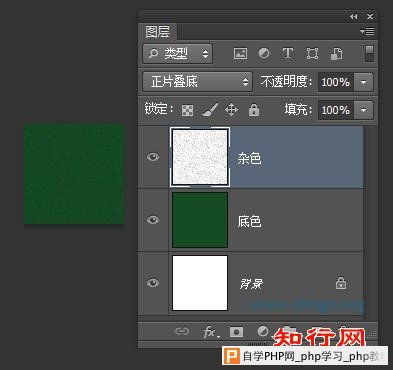Switch to the 图层 panel tab
This screenshot has width=393, height=370.
pyautogui.click(x=158, y=32)
